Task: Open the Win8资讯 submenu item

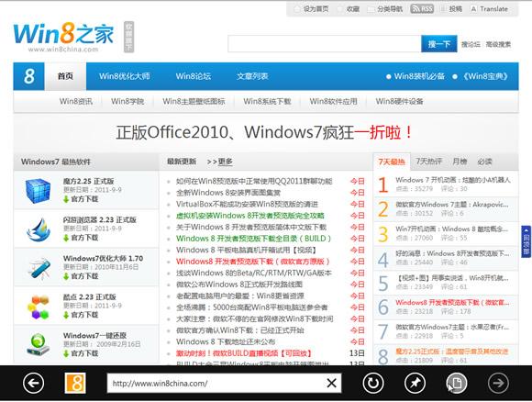Action: 75,101
